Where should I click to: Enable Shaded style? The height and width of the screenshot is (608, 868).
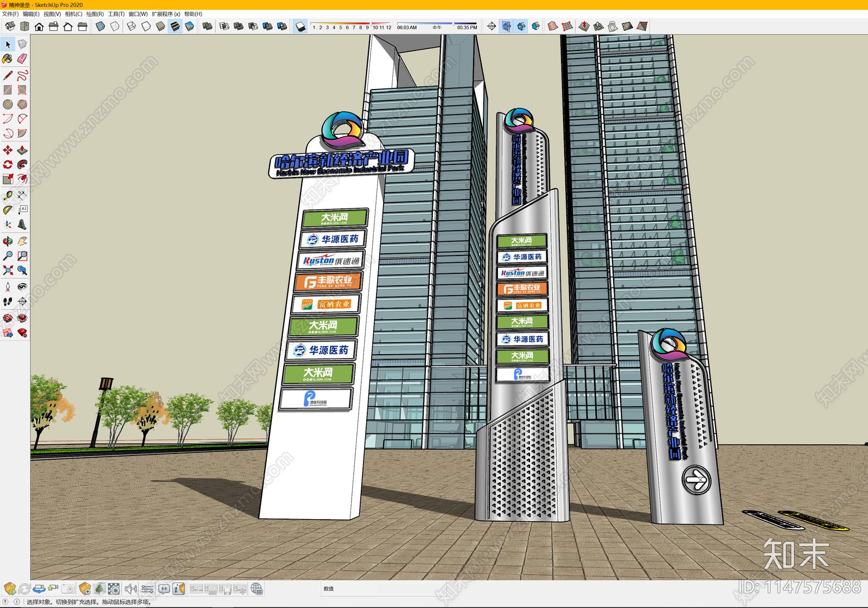point(161,26)
